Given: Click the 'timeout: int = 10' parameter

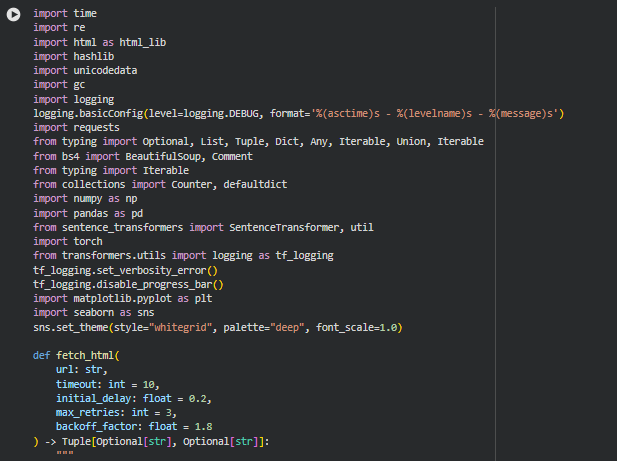Looking at the screenshot, I should point(107,384).
